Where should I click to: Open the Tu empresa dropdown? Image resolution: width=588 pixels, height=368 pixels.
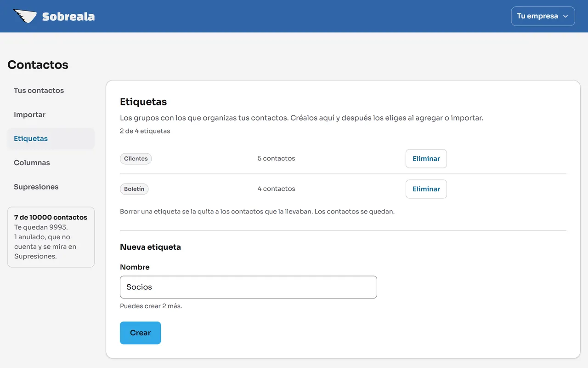pyautogui.click(x=543, y=16)
